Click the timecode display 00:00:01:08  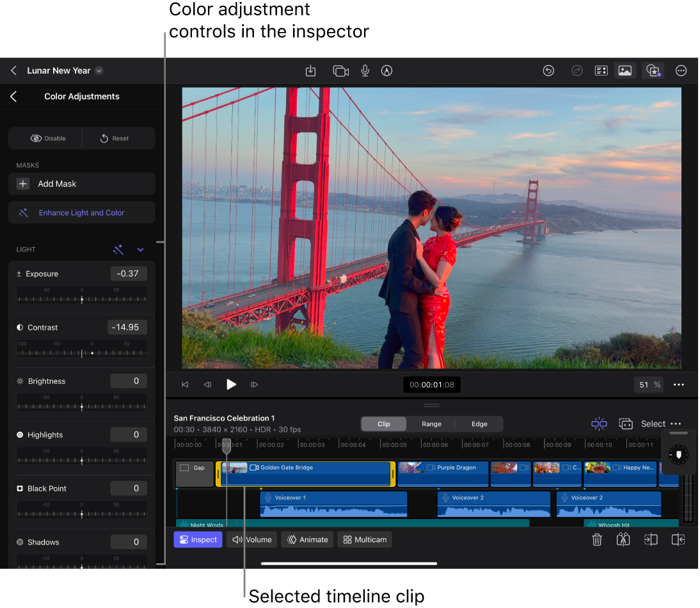tap(432, 385)
